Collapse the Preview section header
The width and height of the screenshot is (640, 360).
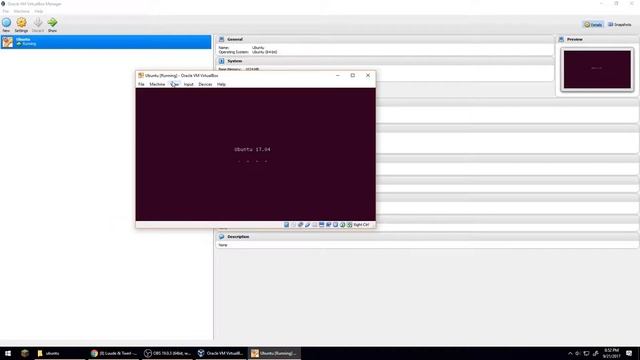(x=597, y=39)
